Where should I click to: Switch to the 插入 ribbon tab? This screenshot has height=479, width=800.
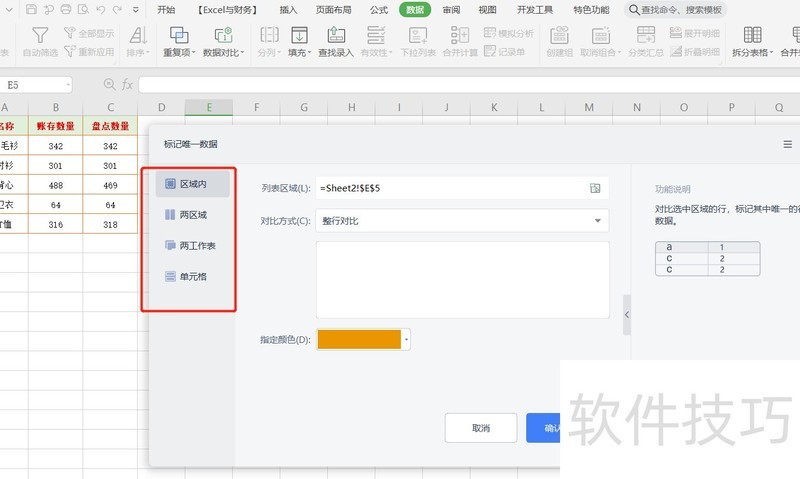[288, 10]
